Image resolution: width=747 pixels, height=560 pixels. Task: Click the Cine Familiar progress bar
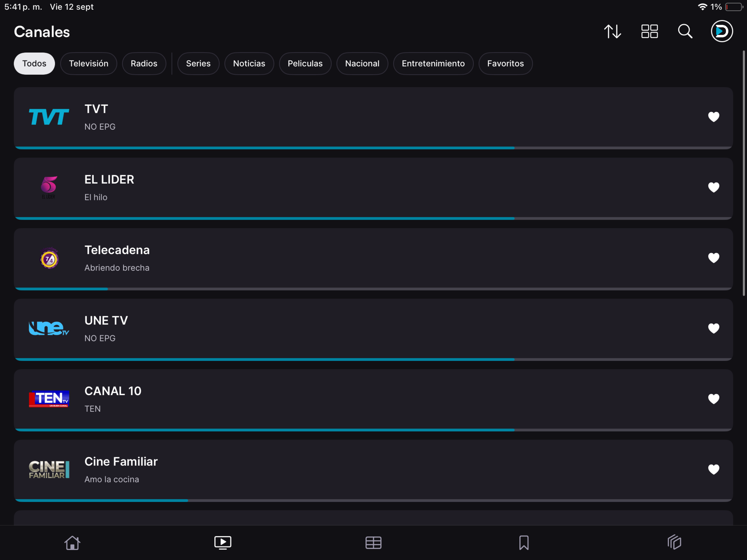(373, 501)
